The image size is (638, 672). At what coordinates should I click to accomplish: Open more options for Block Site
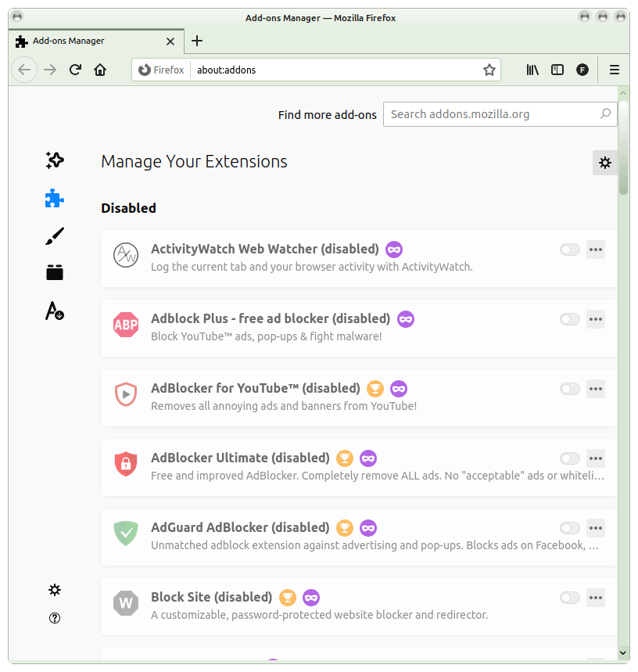596,598
